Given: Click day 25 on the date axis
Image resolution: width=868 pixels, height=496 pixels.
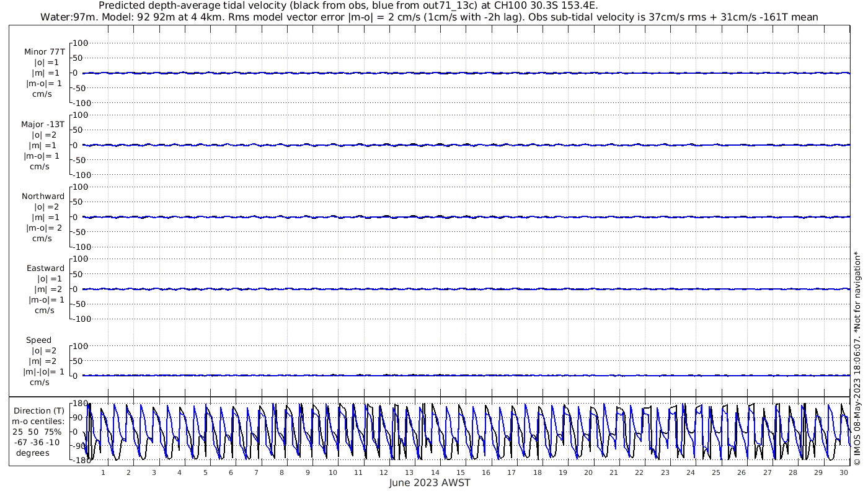Looking at the screenshot, I should pyautogui.click(x=716, y=472).
